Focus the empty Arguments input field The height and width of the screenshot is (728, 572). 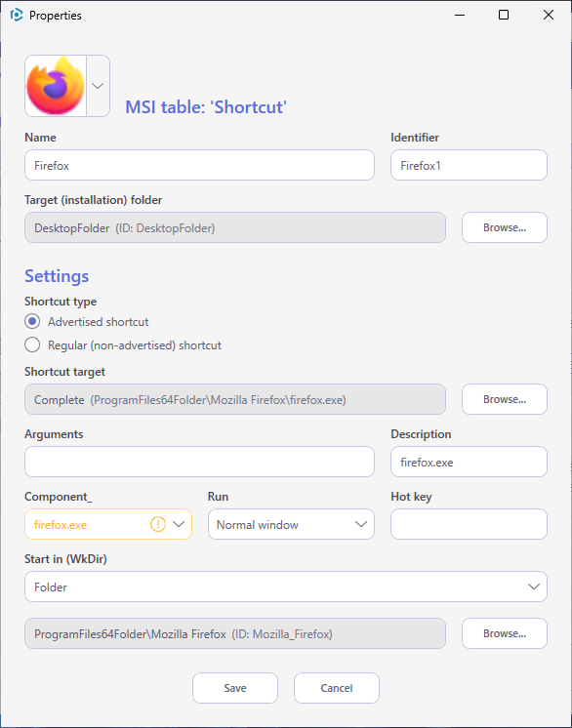(x=200, y=462)
